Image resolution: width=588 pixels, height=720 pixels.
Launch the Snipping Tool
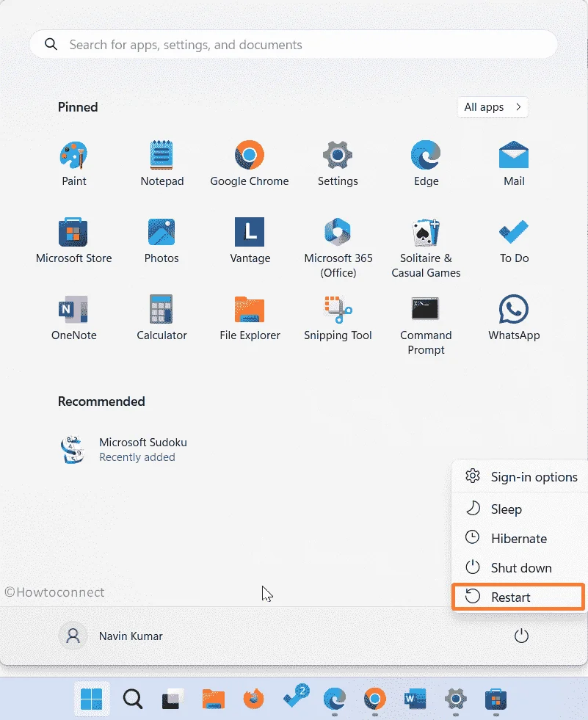point(338,318)
